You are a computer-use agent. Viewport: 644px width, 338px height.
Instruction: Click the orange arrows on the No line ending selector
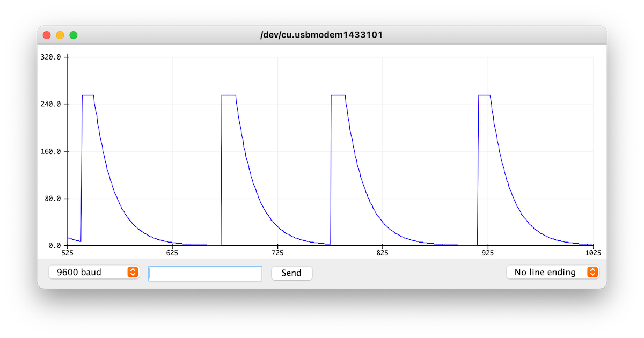pyautogui.click(x=592, y=272)
